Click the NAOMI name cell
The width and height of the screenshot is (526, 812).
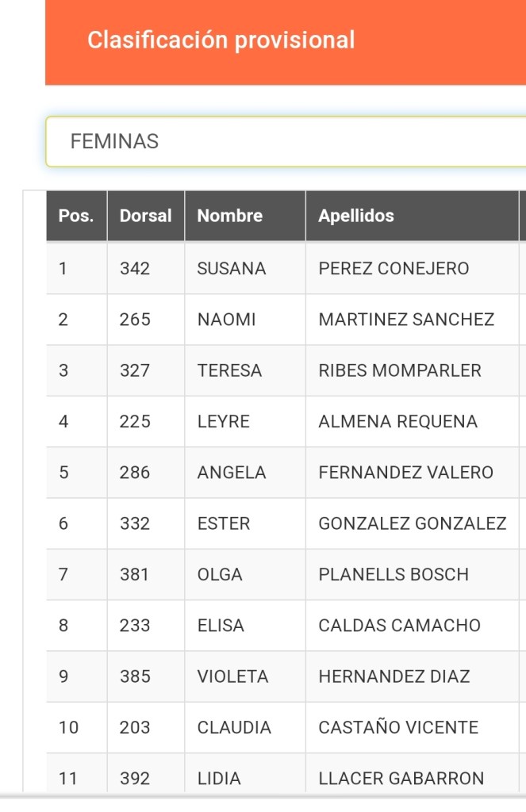coord(227,320)
